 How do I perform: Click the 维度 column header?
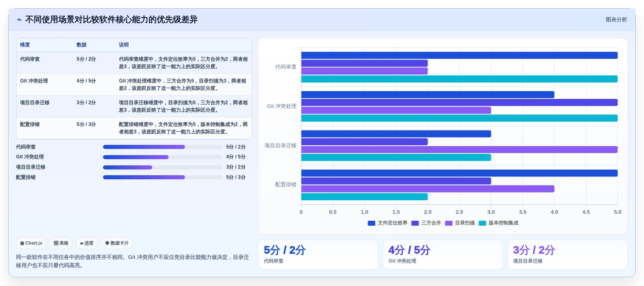25,45
